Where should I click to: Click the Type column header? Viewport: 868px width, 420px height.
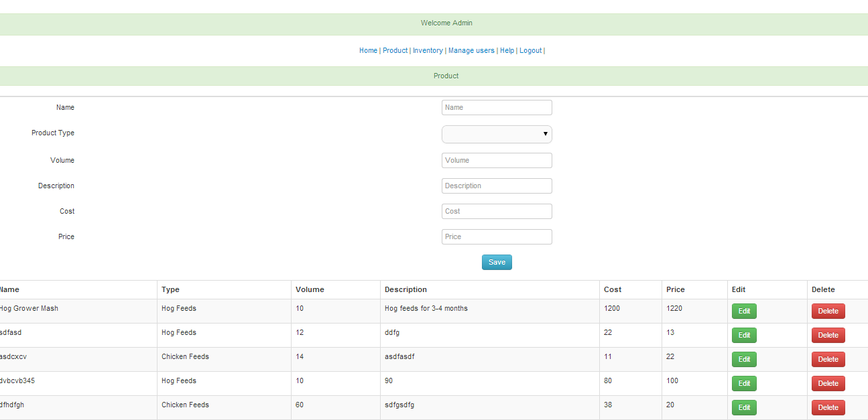point(170,289)
